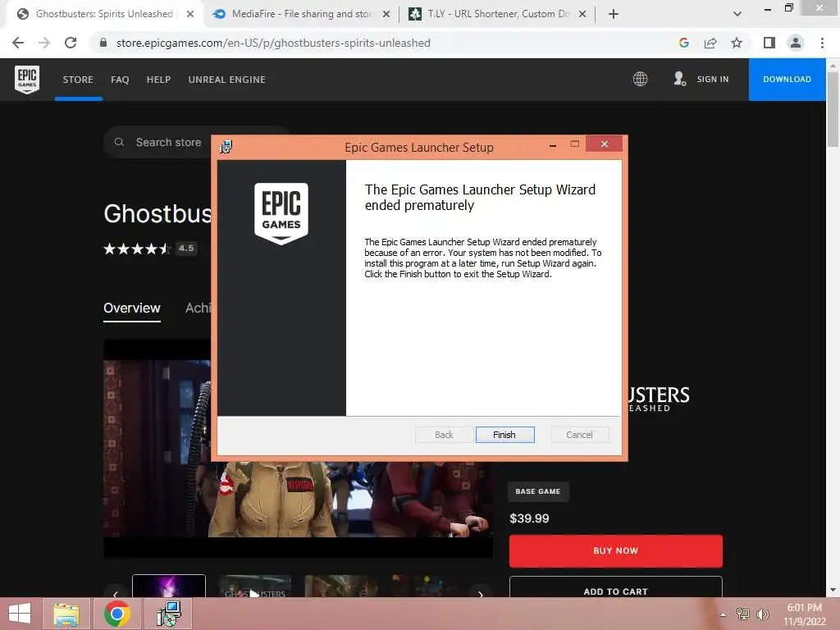Open the UNREAL ENGINE menu item
This screenshot has height=630, width=840.
(x=226, y=80)
